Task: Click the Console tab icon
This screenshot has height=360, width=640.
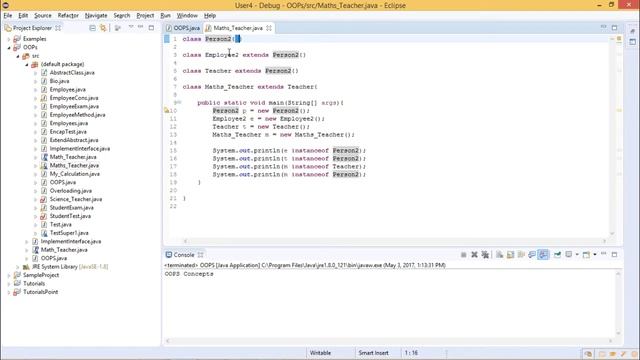Action: (x=169, y=255)
